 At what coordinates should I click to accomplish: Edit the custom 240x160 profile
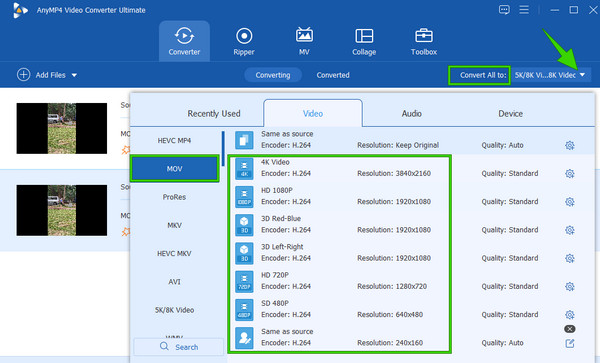(570, 343)
